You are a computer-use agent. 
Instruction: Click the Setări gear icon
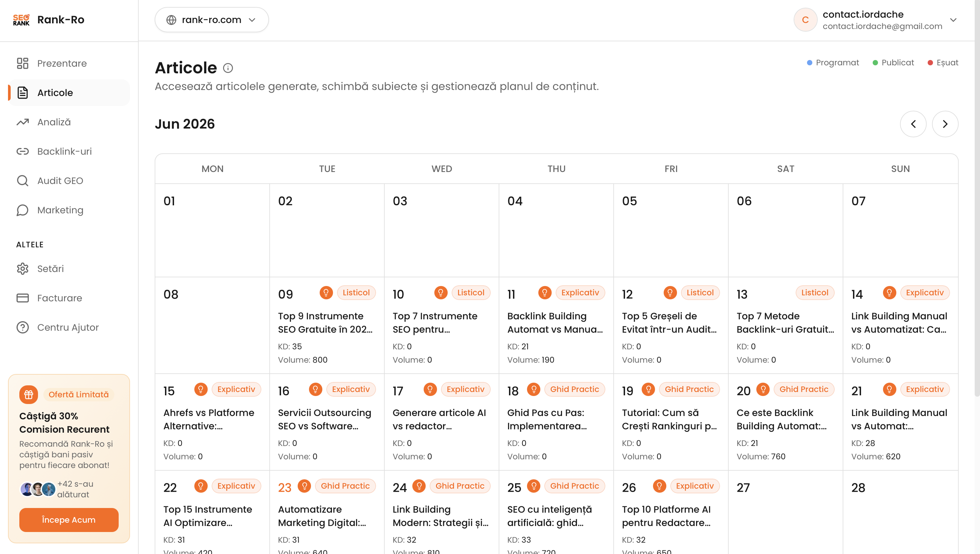(x=22, y=269)
